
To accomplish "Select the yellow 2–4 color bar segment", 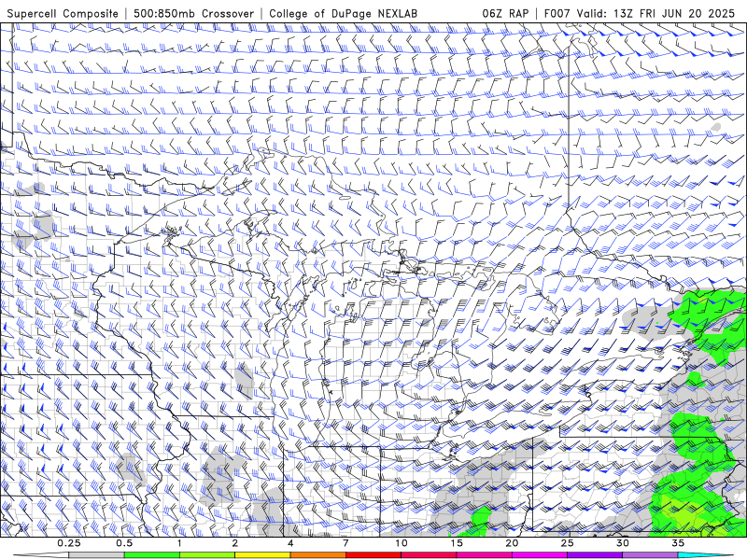I will point(262,555).
